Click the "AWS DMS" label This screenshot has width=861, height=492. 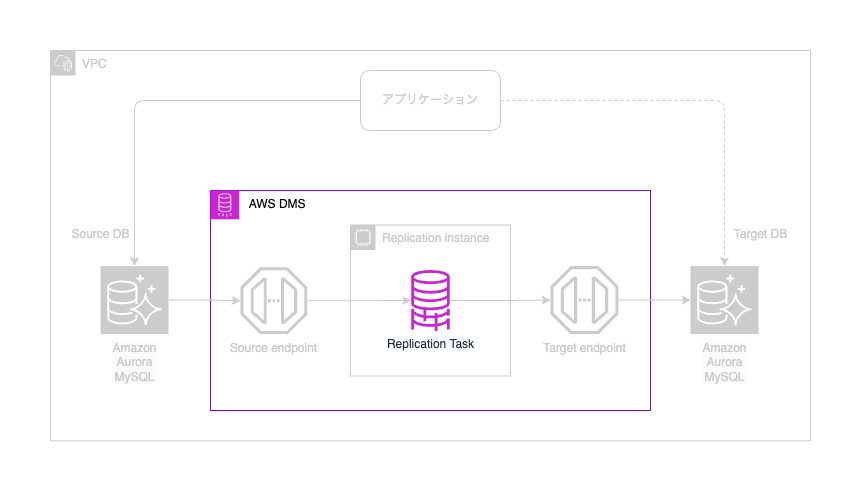point(277,204)
